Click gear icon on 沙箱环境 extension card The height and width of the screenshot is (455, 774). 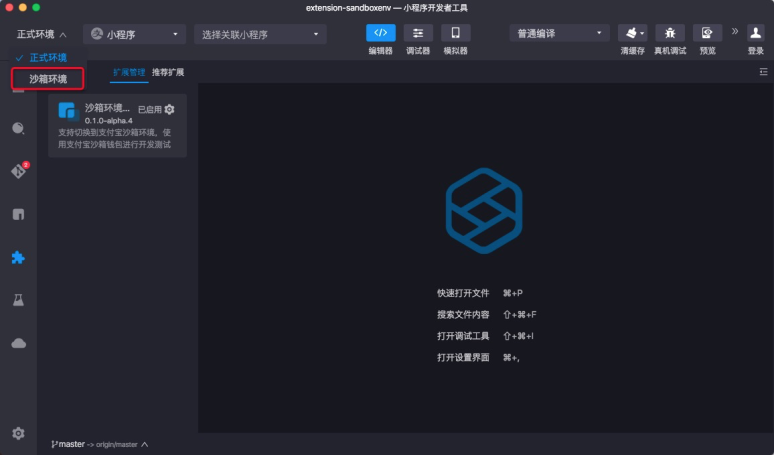pos(169,109)
